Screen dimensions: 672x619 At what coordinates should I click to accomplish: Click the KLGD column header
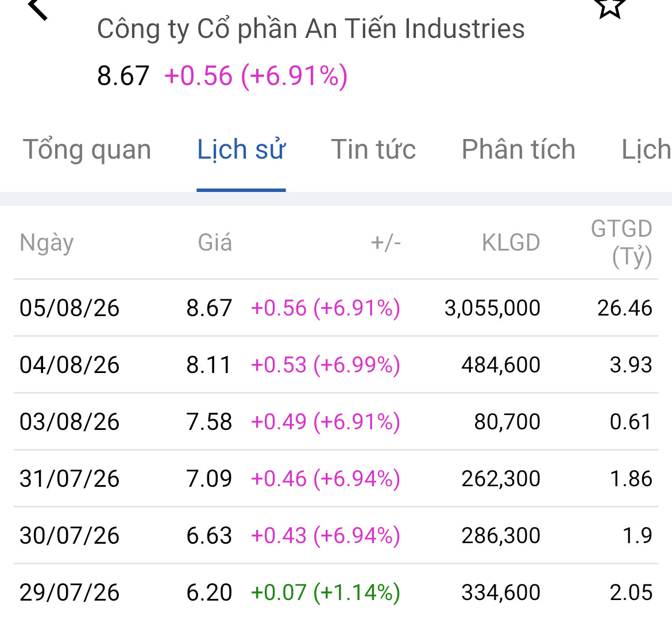point(511,243)
